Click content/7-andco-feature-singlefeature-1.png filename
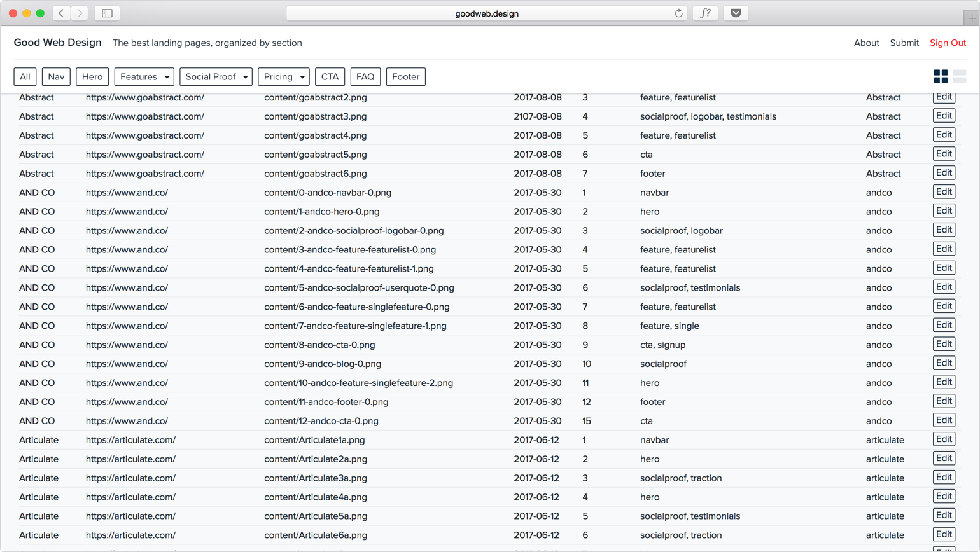The height and width of the screenshot is (552, 980). pyautogui.click(x=355, y=326)
